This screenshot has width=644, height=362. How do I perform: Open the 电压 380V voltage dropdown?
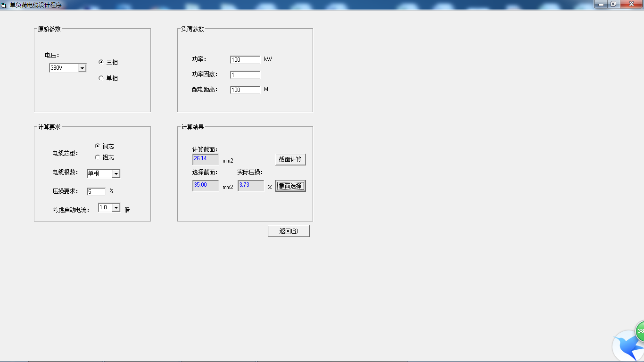point(82,68)
